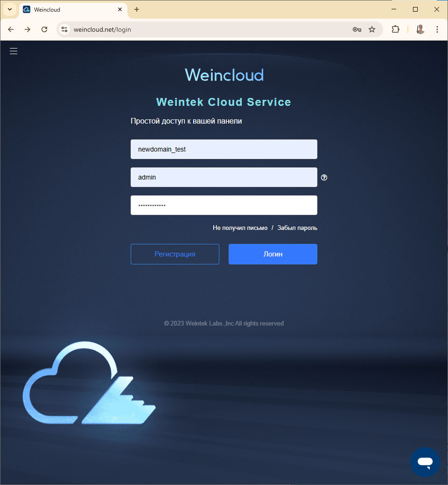Open the chat support bubble
This screenshot has width=448, height=485.
425,462
